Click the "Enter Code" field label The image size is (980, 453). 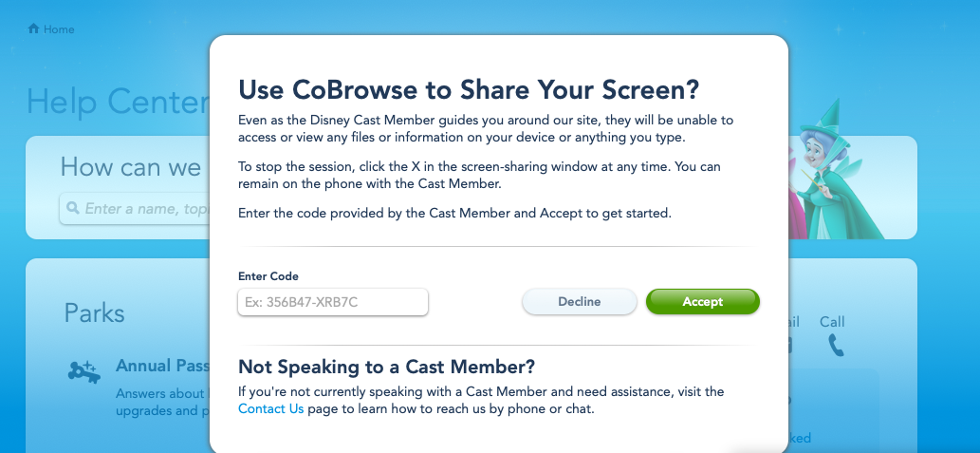click(268, 276)
